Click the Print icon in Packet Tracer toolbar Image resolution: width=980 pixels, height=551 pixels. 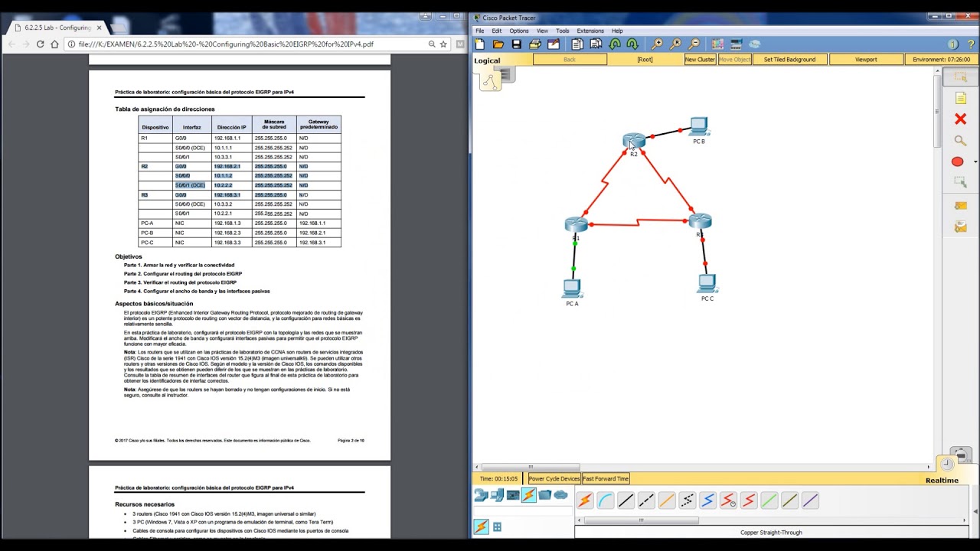pos(535,44)
